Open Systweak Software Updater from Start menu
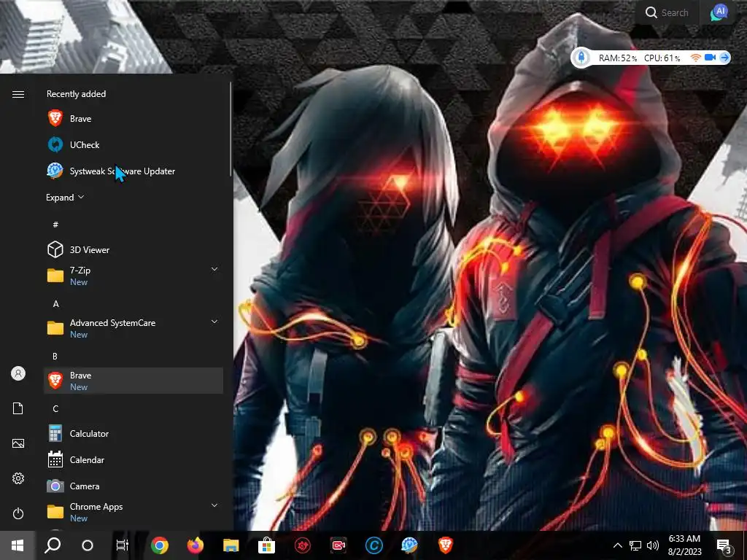Viewport: 747px width, 560px height. (x=133, y=171)
